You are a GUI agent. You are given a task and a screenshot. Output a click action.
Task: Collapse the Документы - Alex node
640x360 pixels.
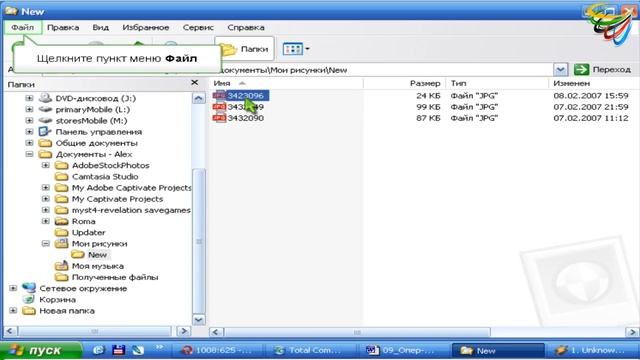(29, 154)
